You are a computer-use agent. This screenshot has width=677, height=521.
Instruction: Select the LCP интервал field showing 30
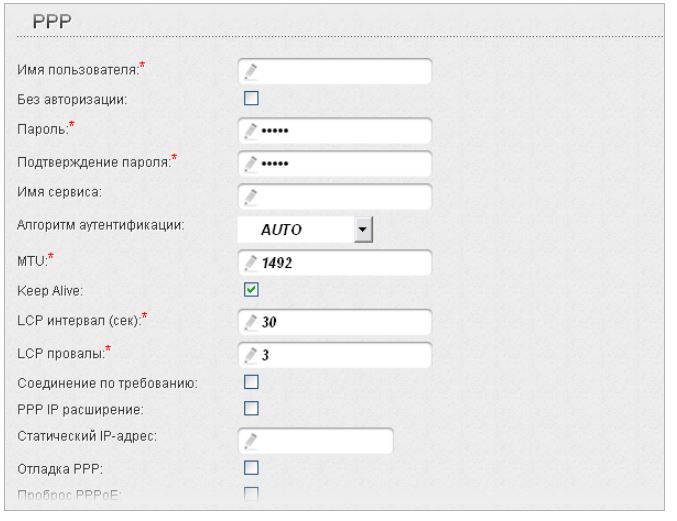tap(340, 324)
